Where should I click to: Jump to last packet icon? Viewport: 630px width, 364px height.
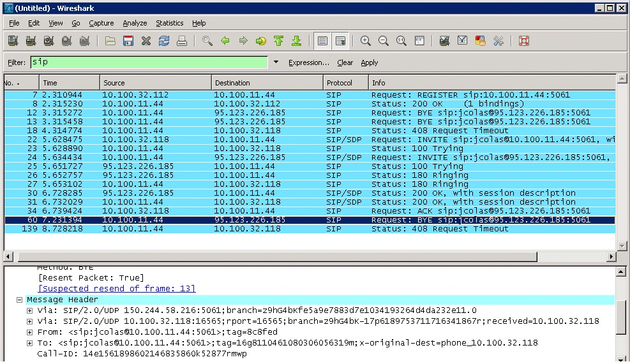tap(297, 41)
